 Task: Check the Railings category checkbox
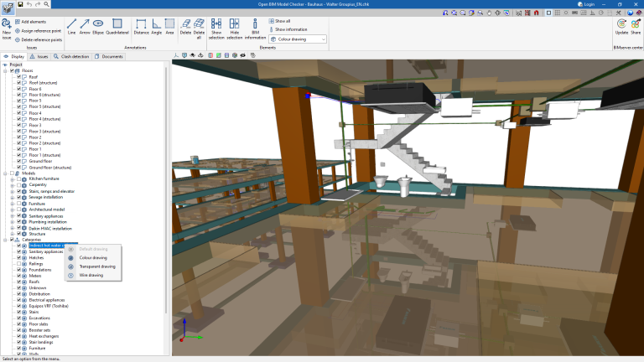click(18, 264)
